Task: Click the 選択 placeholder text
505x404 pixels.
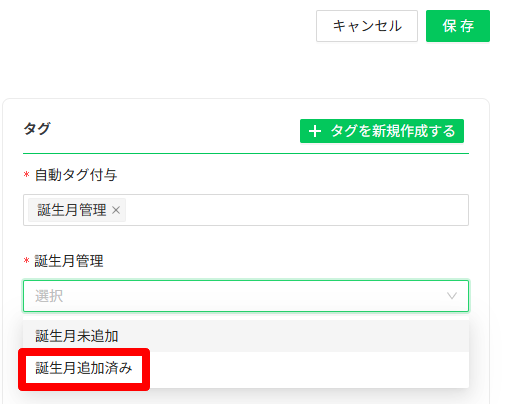Action: [x=49, y=296]
